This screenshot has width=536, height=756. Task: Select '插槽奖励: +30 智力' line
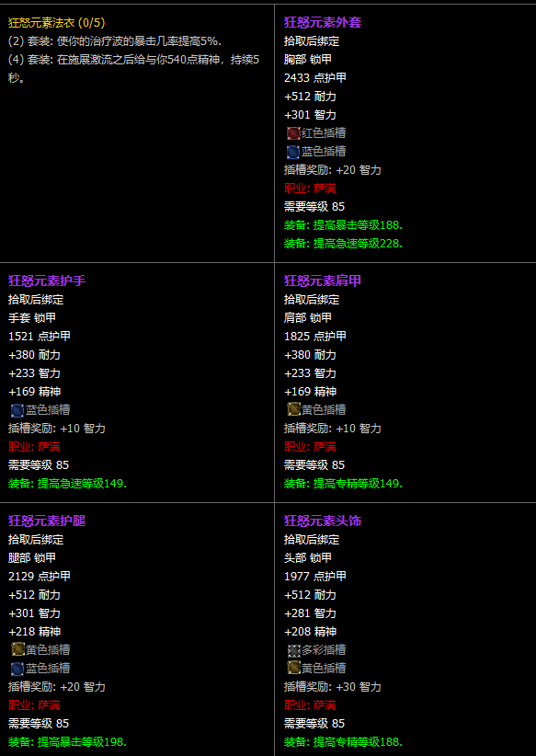click(x=333, y=687)
